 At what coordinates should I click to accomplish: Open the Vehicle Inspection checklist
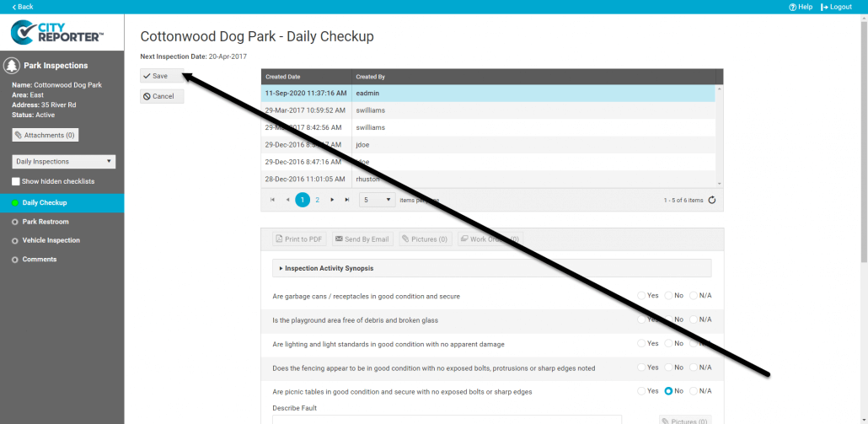pos(51,240)
